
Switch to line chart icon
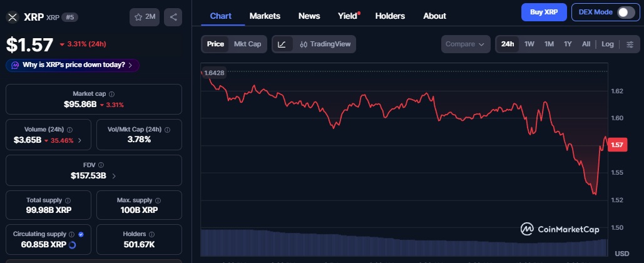point(282,44)
